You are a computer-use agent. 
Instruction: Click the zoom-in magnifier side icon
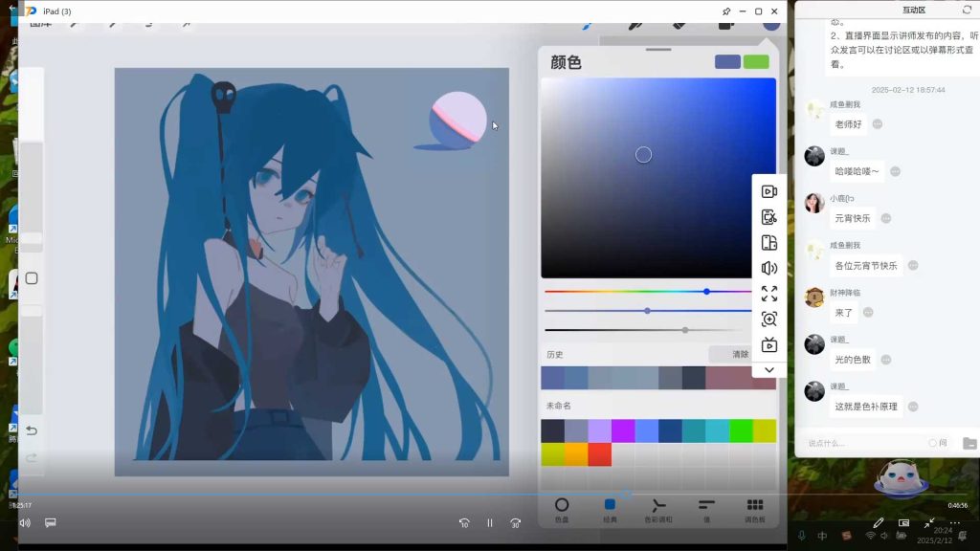[769, 320]
